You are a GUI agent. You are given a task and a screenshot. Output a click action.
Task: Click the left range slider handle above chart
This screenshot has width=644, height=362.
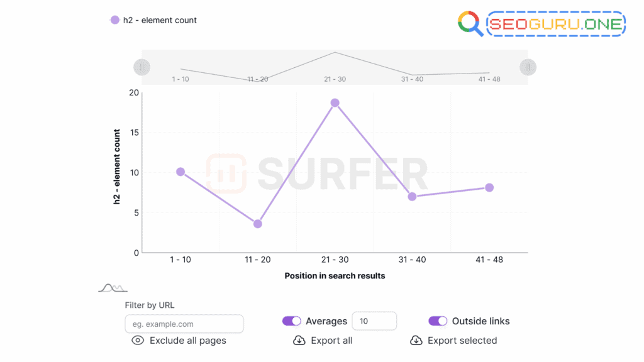click(x=142, y=67)
